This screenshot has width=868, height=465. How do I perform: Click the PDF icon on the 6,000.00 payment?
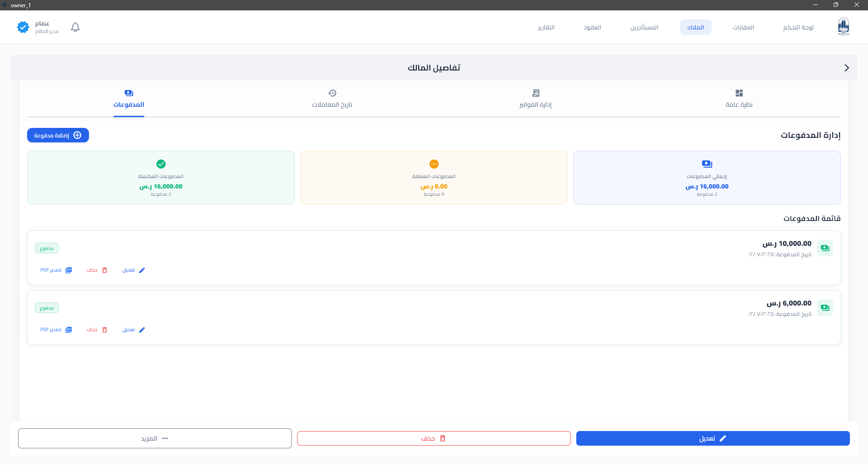click(69, 330)
